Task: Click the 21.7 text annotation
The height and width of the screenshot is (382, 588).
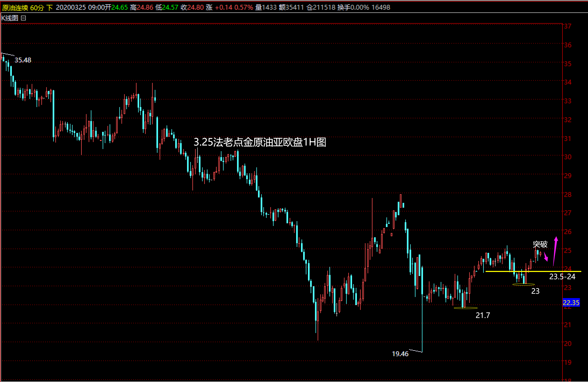Action: point(483,315)
